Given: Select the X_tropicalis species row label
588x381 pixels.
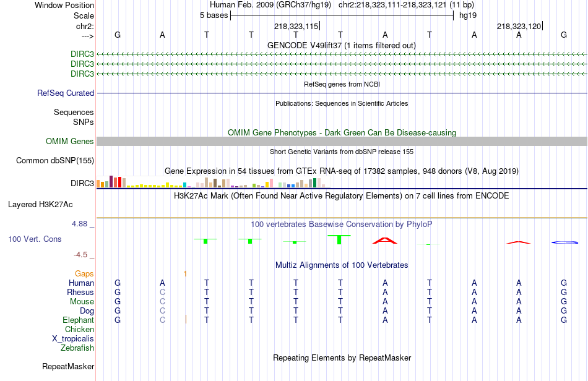Looking at the screenshot, I should [73, 339].
